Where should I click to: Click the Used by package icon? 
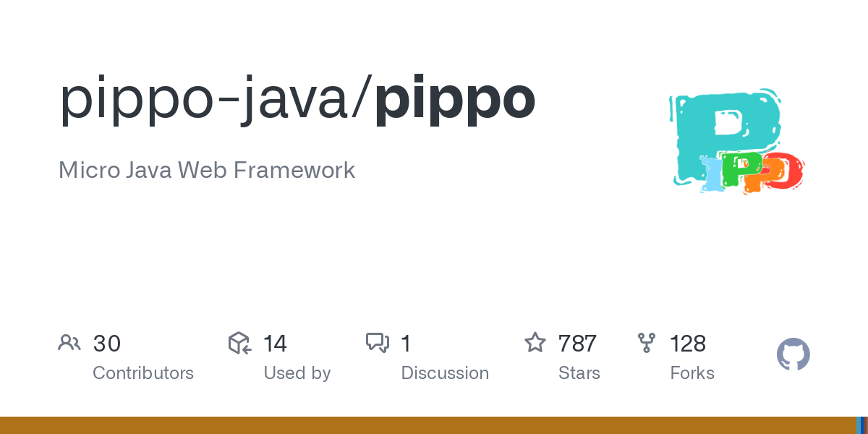(x=239, y=343)
